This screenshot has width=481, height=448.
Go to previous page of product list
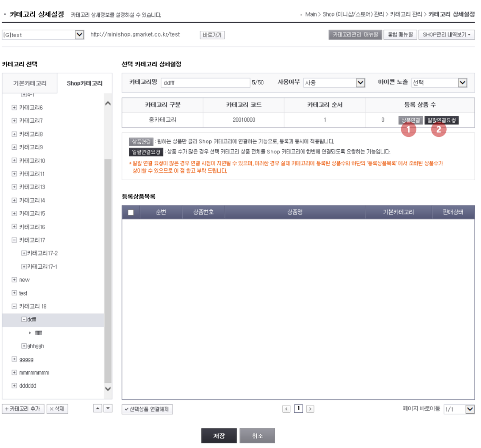point(286,409)
